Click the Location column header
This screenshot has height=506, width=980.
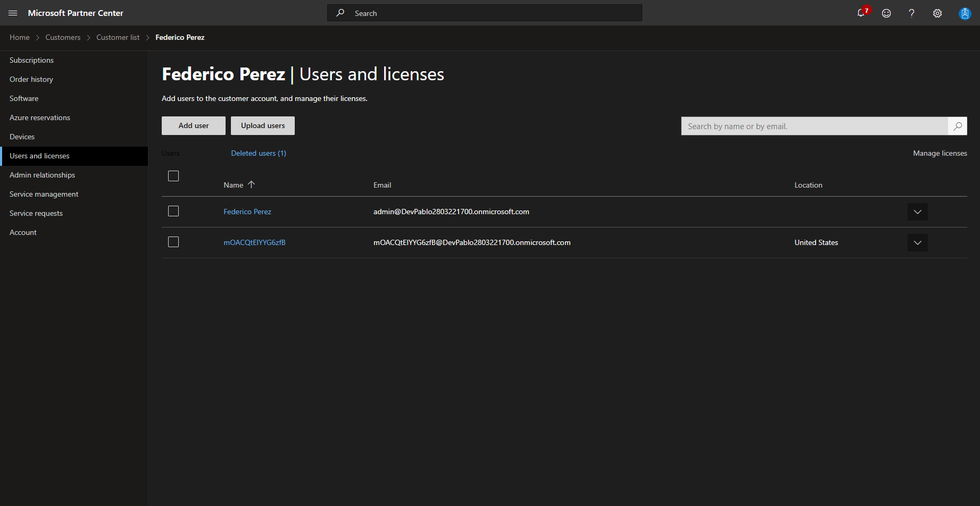808,185
